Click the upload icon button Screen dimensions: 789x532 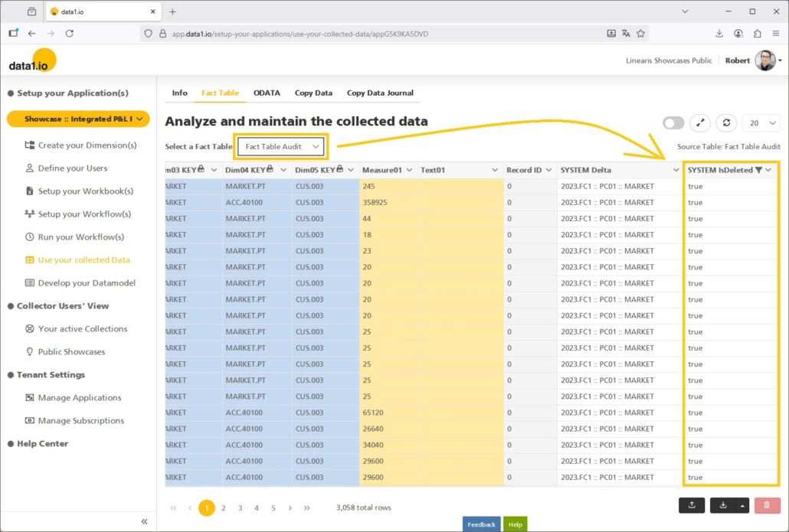692,505
